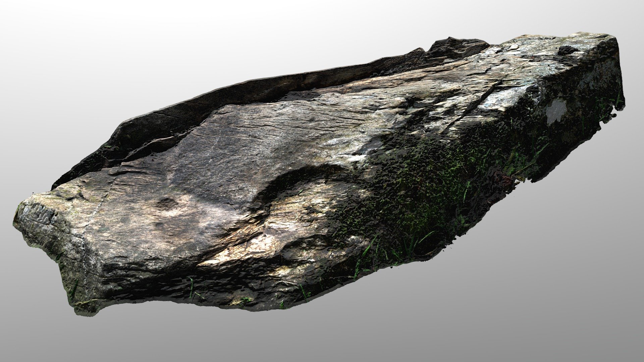Click the dark curved arc groove on rock
This screenshot has width=644, height=362.
coord(295,183)
